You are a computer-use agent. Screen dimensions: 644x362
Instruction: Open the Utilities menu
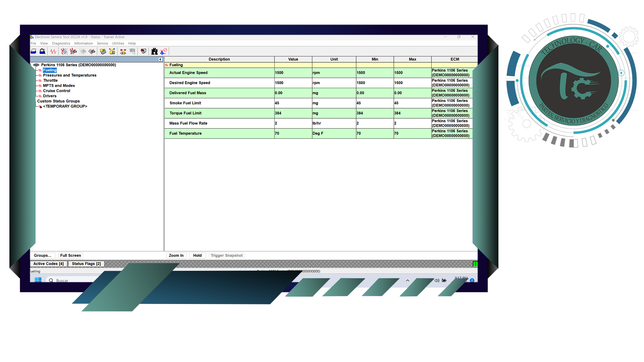(x=118, y=43)
